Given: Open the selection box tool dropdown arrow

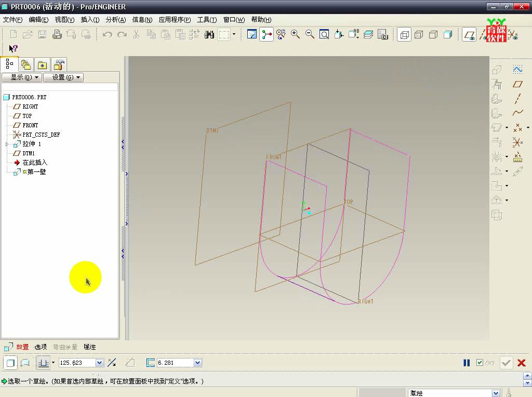Looking at the screenshot, I should tap(234, 34).
